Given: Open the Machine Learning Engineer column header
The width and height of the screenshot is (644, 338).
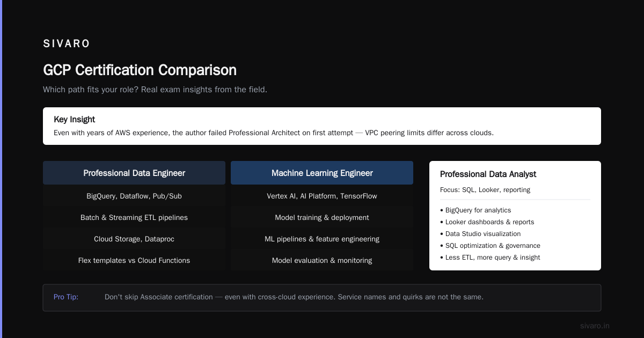Looking at the screenshot, I should click(322, 173).
